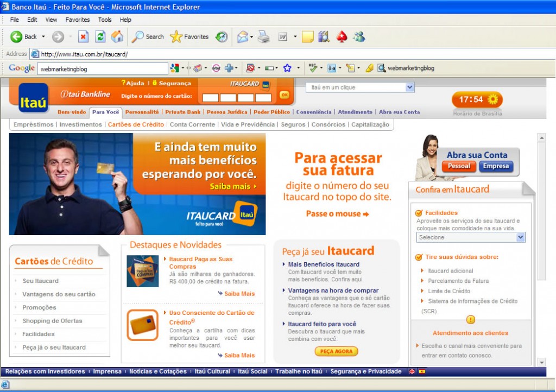Open the 'Shopping de Ofertas' sidebar link
Screen dimensions: 556x392
pos(52,321)
